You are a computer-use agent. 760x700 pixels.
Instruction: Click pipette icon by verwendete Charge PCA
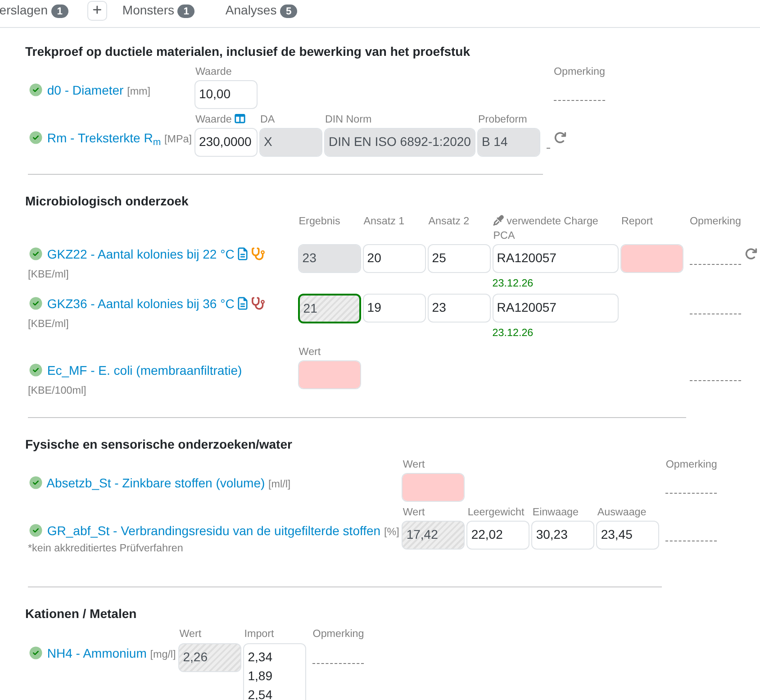[498, 221]
